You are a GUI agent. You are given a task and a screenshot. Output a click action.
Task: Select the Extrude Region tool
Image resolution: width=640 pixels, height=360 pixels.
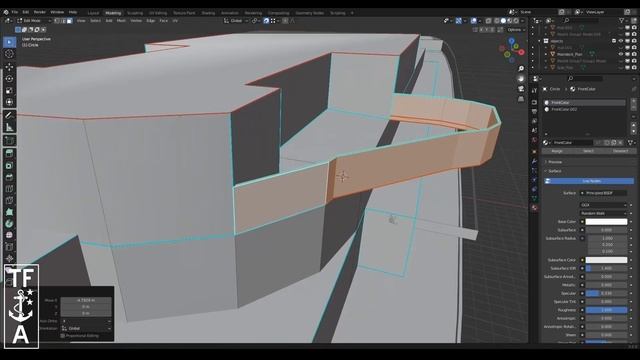[x=9, y=153]
